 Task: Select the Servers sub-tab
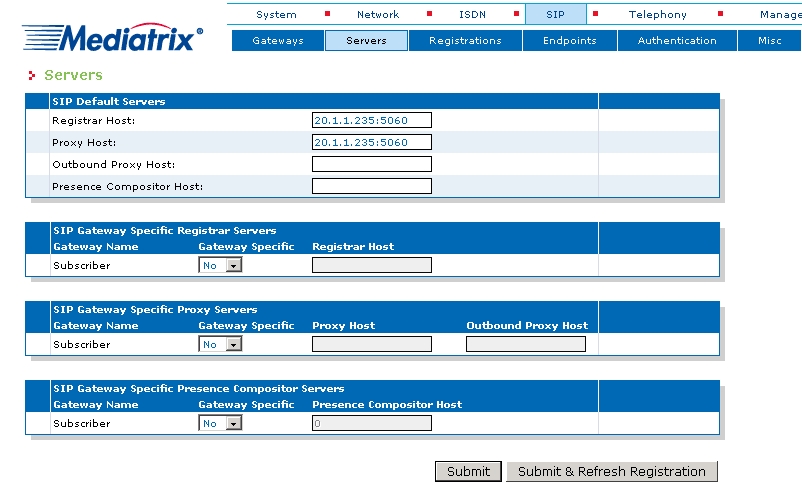click(x=366, y=40)
